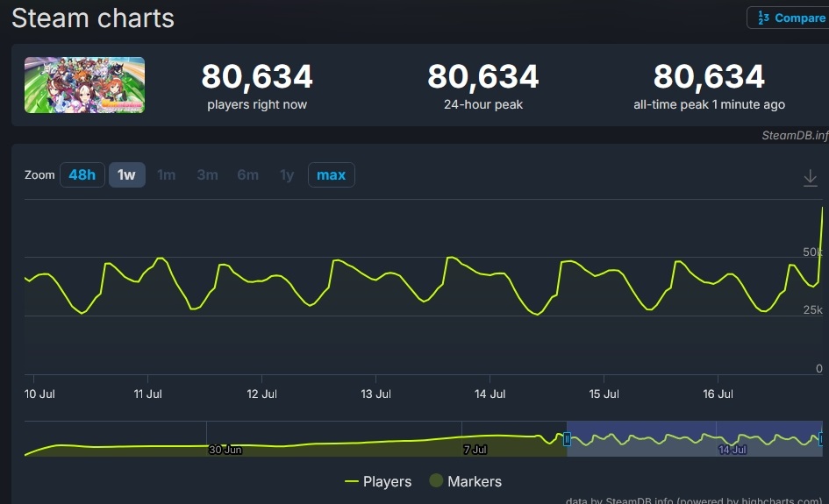Open the chart download menu icon
The width and height of the screenshot is (829, 504).
point(810,178)
